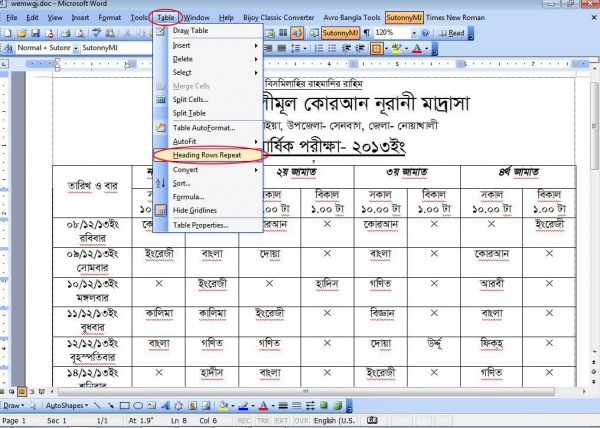Click the New Blank Document icon
Viewport: 600px width, 428px height.
click(8, 33)
